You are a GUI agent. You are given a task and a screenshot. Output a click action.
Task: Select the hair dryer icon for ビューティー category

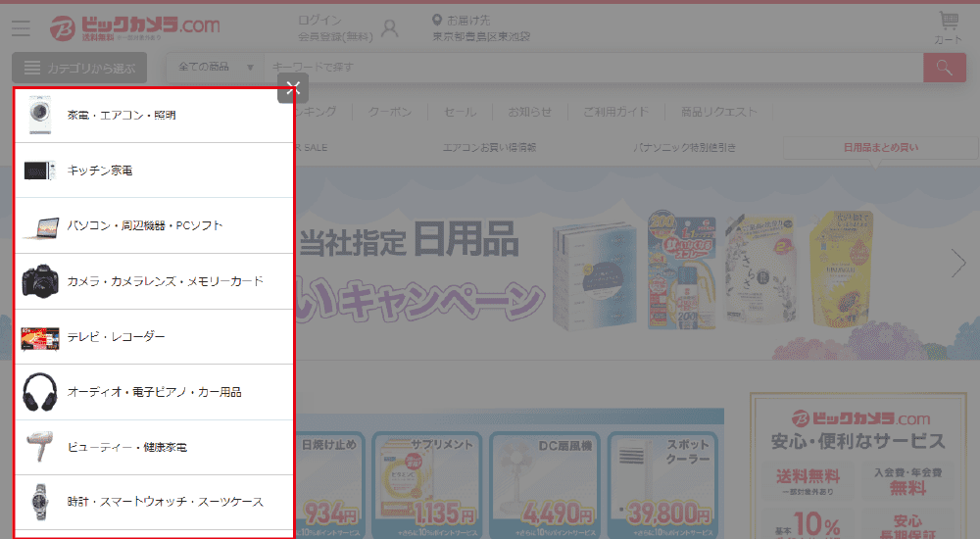pos(40,447)
